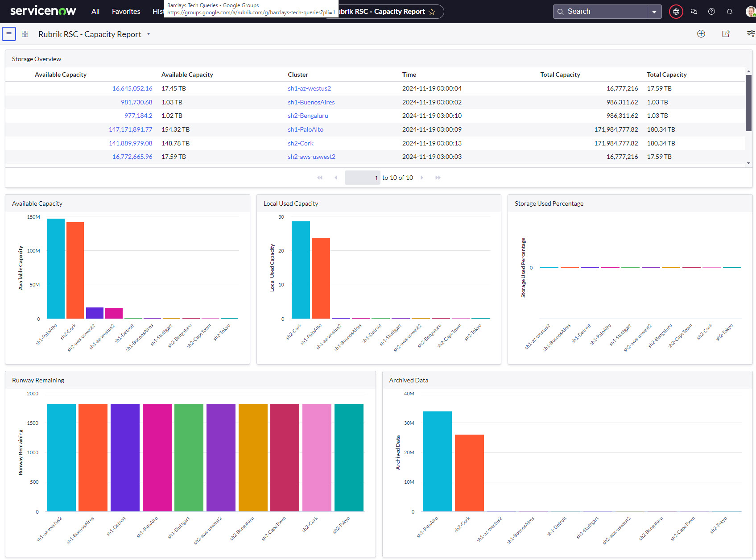
Task: Go to the previous page of results
Action: click(336, 178)
